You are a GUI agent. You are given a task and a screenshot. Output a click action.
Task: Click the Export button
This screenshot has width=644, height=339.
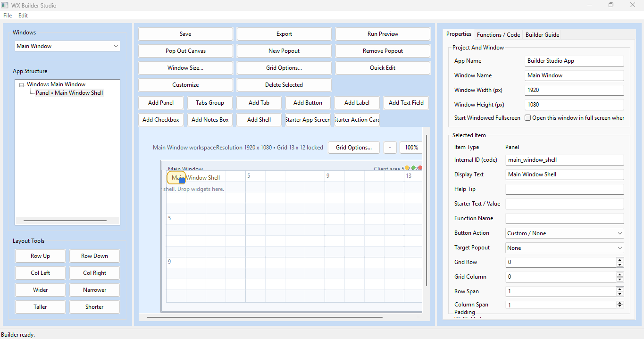[x=284, y=34]
